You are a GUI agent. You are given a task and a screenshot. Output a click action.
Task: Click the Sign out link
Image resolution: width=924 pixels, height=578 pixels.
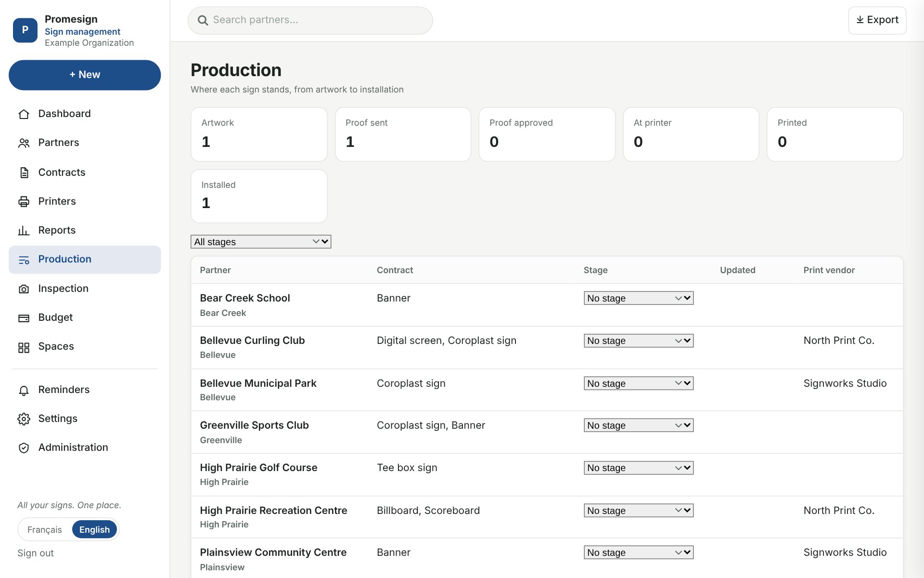click(36, 553)
